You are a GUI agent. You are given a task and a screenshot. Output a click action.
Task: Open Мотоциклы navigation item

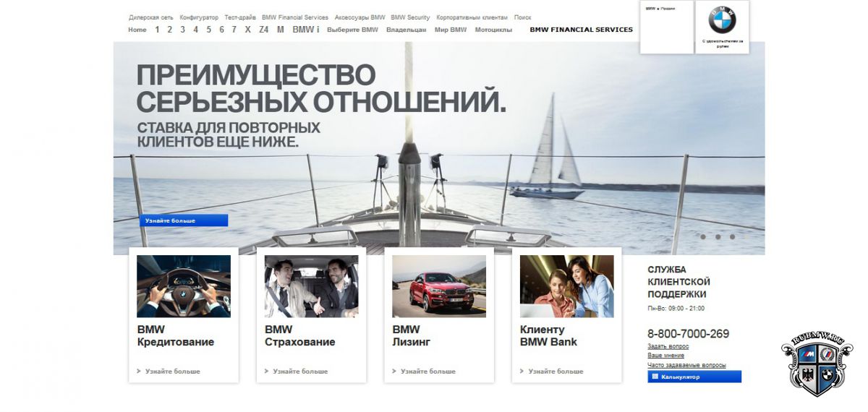pyautogui.click(x=493, y=30)
